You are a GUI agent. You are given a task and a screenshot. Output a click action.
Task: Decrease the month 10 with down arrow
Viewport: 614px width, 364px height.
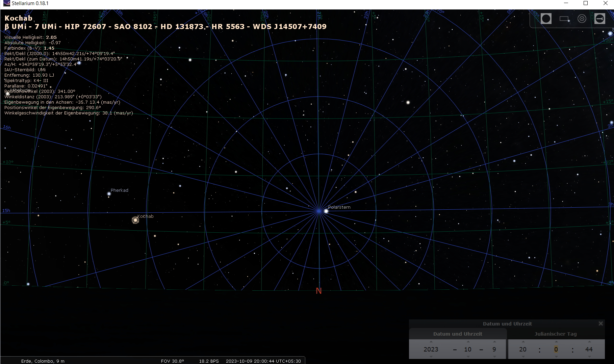click(x=468, y=357)
